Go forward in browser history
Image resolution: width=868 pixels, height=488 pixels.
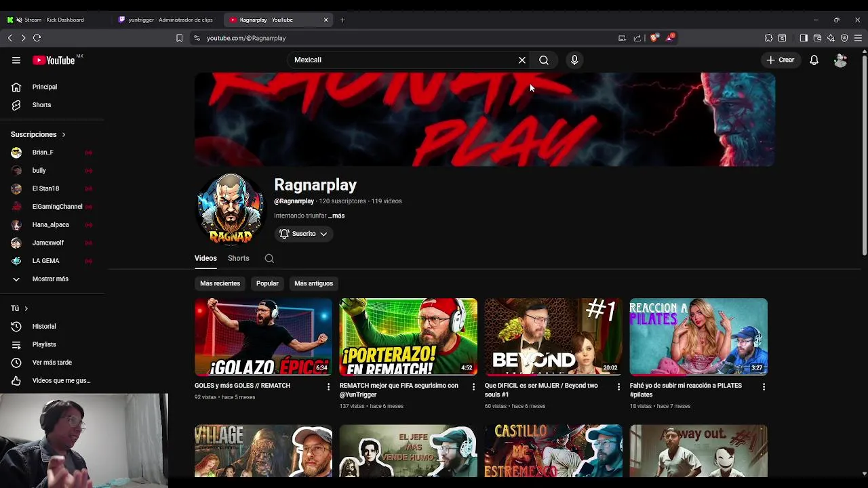tap(23, 38)
